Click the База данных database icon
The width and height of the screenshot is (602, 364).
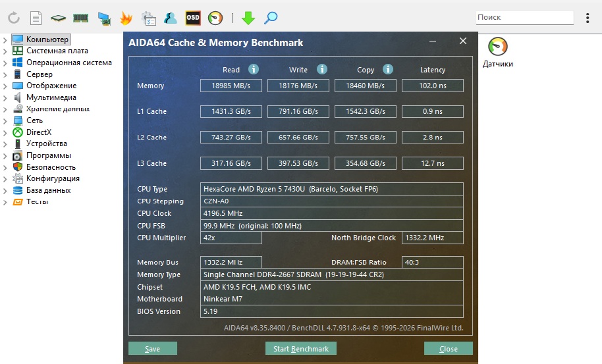point(18,190)
